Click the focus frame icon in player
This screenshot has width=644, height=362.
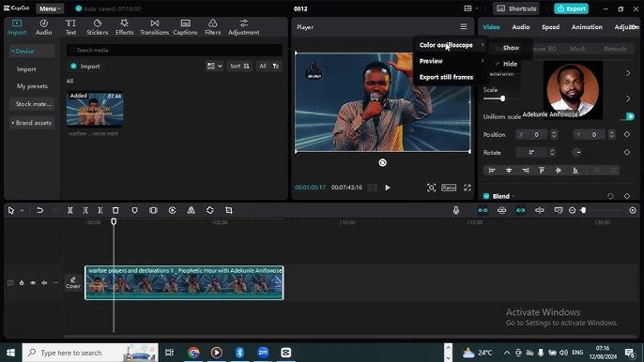tap(431, 188)
